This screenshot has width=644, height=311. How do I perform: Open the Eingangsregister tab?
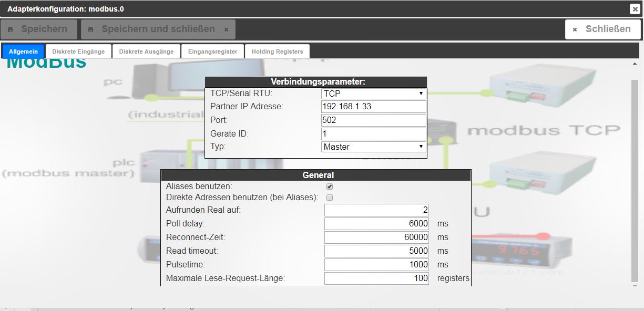pos(212,51)
